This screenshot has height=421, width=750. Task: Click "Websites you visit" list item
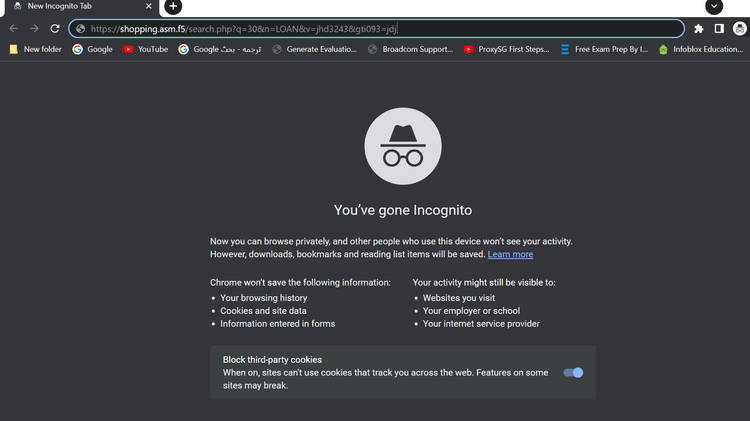pyautogui.click(x=459, y=298)
